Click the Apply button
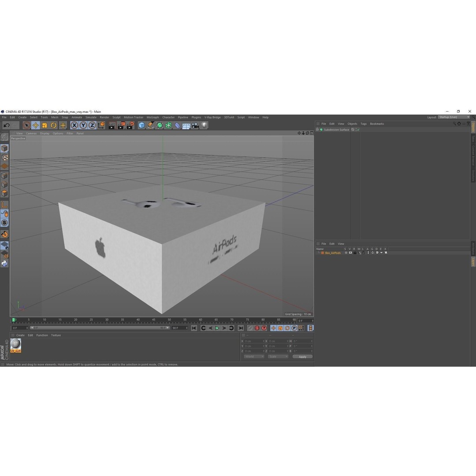Viewport: 476px width, 476px height. (303, 357)
